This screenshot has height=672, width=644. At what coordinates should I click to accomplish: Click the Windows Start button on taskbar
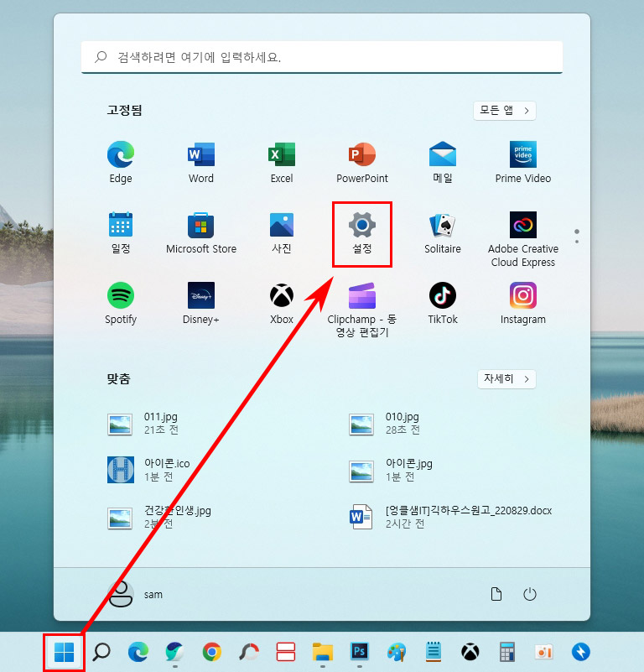[x=65, y=652]
